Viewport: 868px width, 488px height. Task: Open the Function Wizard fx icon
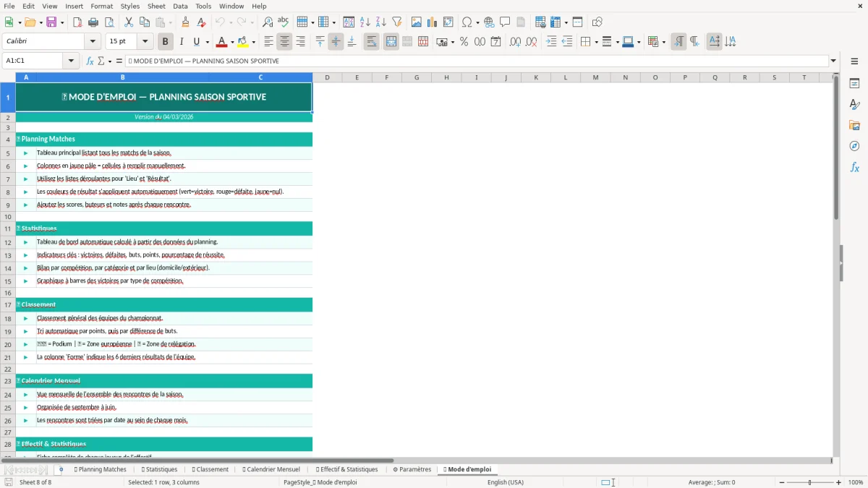click(90, 61)
